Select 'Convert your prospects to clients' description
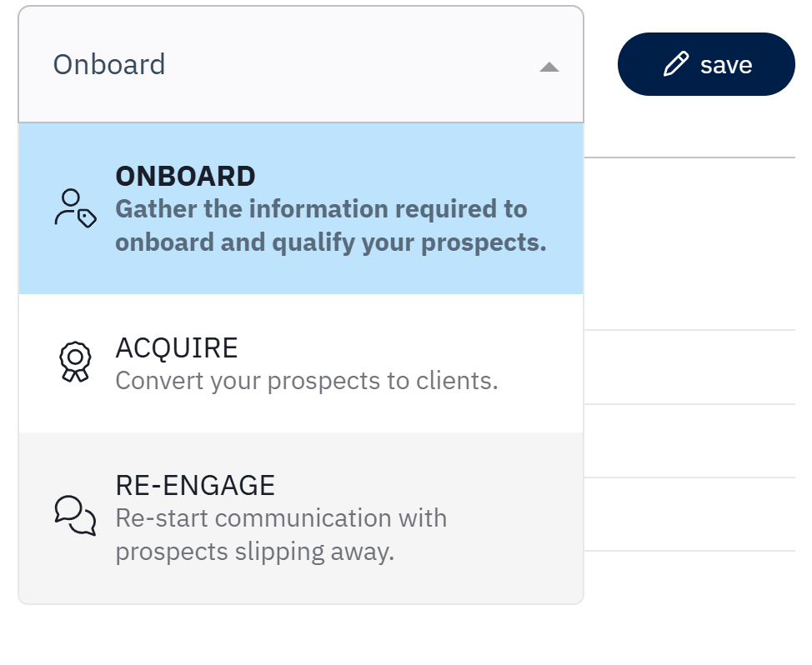The image size is (812, 665). (x=306, y=381)
